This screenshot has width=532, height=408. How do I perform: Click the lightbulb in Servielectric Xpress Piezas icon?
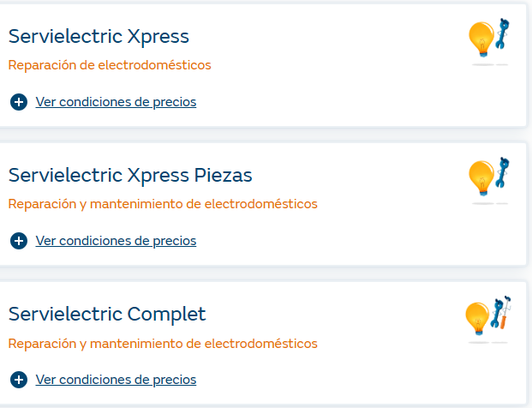[481, 177]
